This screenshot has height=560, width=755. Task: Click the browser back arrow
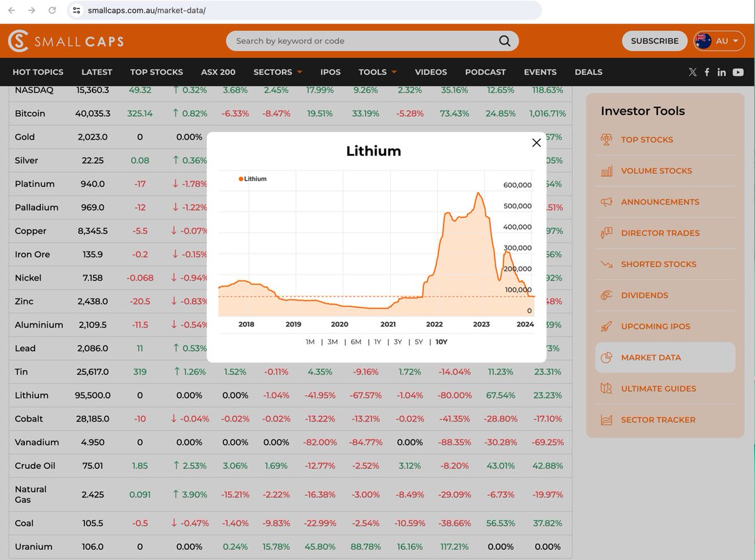12,10
